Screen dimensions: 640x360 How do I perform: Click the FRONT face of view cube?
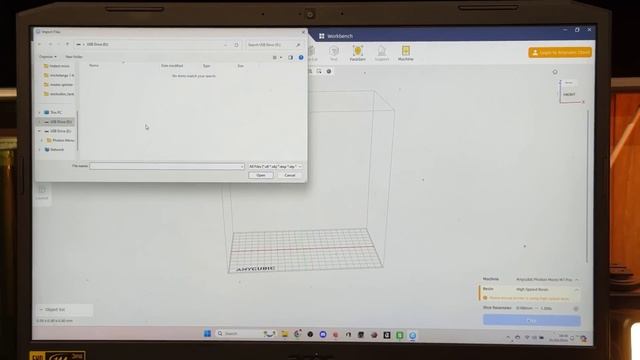(569, 94)
